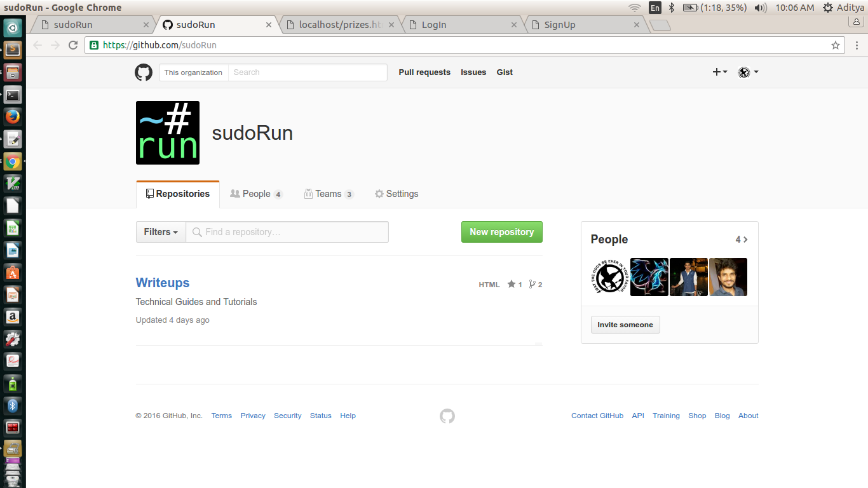Open the organization Settings tab
868x488 pixels.
click(x=397, y=194)
